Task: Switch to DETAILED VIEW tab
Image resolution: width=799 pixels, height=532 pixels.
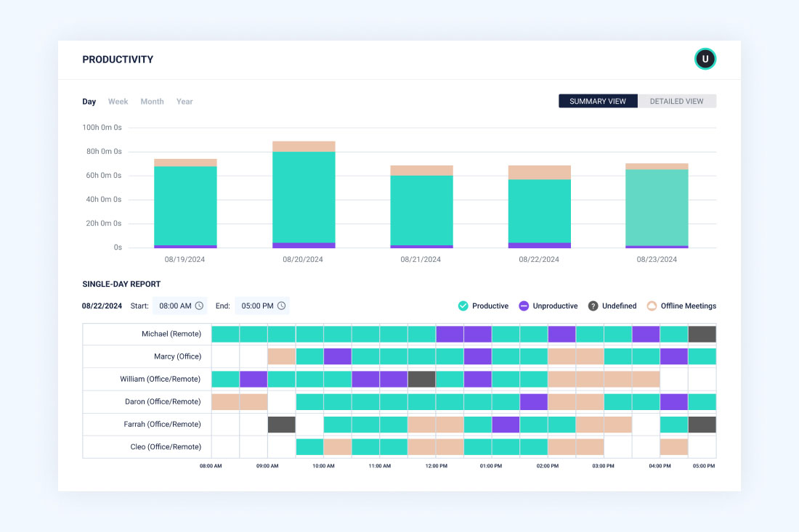Action: [x=676, y=101]
